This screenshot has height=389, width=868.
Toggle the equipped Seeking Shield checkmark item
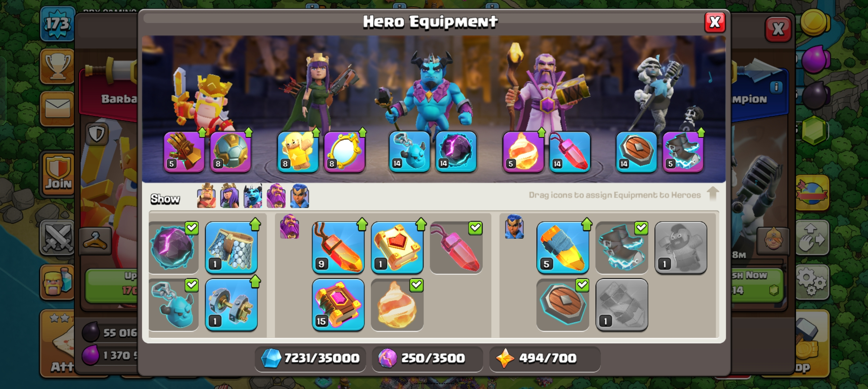[563, 305]
